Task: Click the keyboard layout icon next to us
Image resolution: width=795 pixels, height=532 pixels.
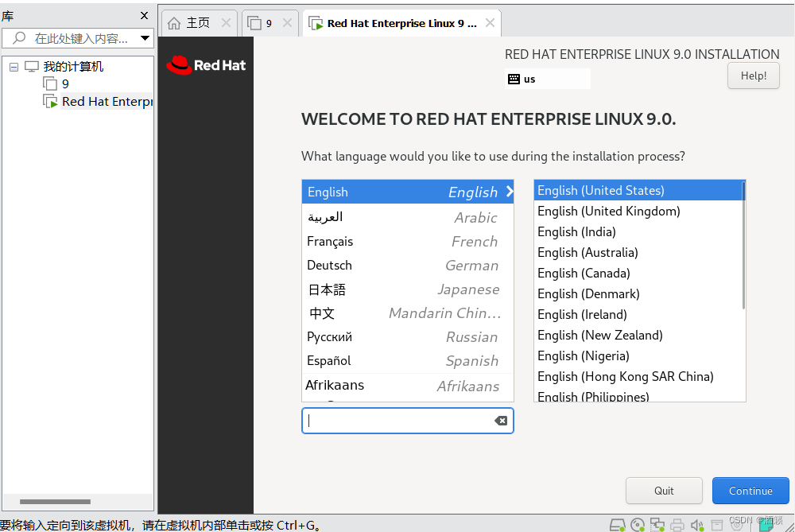Action: 514,79
